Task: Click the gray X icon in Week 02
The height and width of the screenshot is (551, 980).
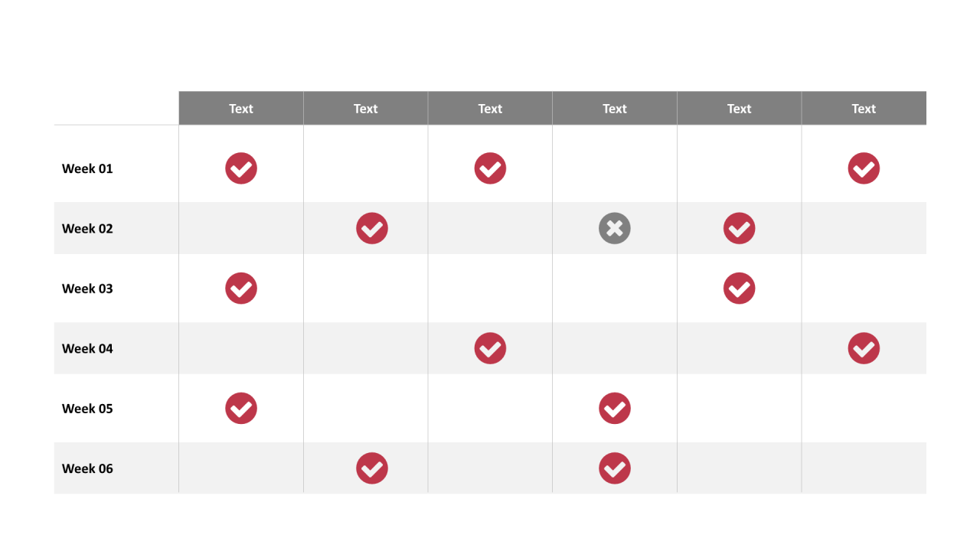Action: point(614,228)
